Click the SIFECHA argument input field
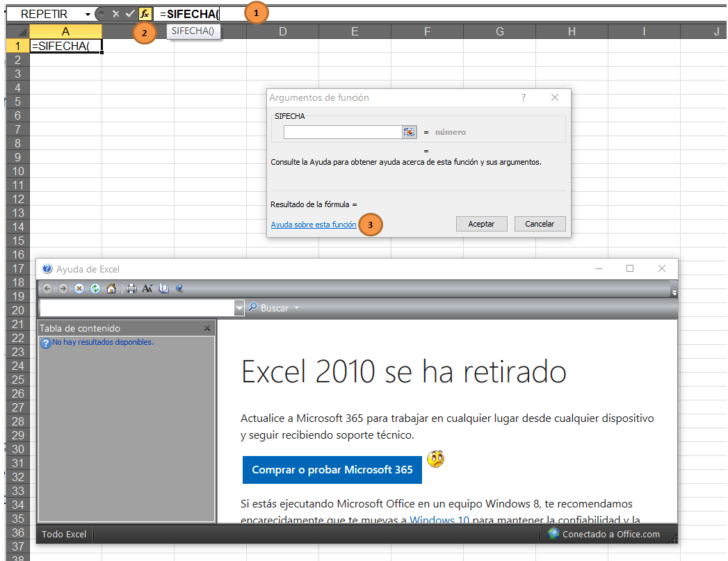The height and width of the screenshot is (561, 728). (x=343, y=132)
